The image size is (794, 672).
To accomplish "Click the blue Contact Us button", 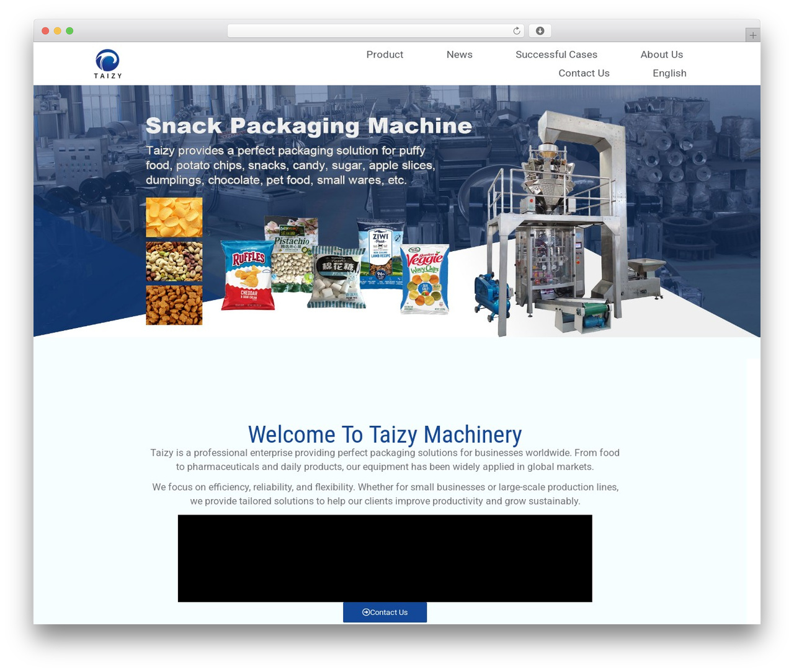I will tap(385, 612).
